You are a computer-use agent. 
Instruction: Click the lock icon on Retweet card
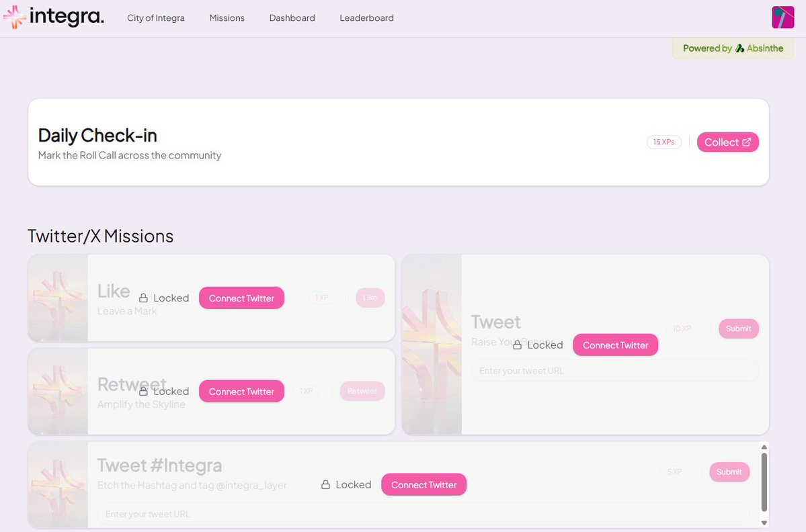(143, 392)
